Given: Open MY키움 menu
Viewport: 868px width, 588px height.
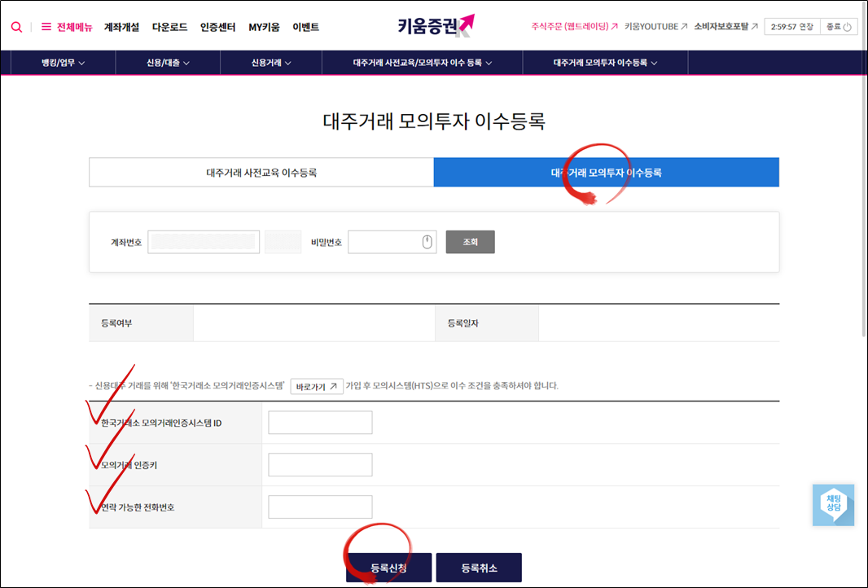Looking at the screenshot, I should [264, 27].
